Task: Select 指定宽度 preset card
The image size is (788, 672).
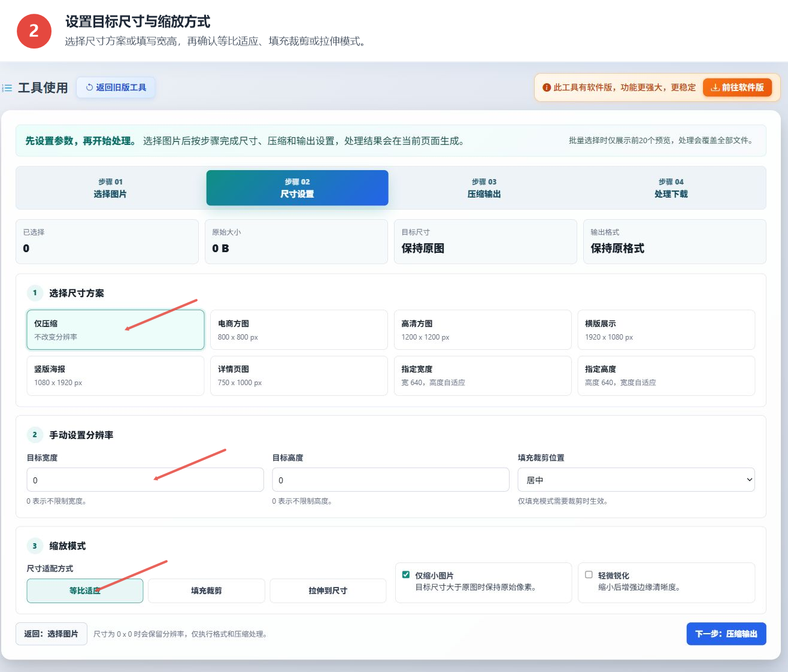Action: 483,376
